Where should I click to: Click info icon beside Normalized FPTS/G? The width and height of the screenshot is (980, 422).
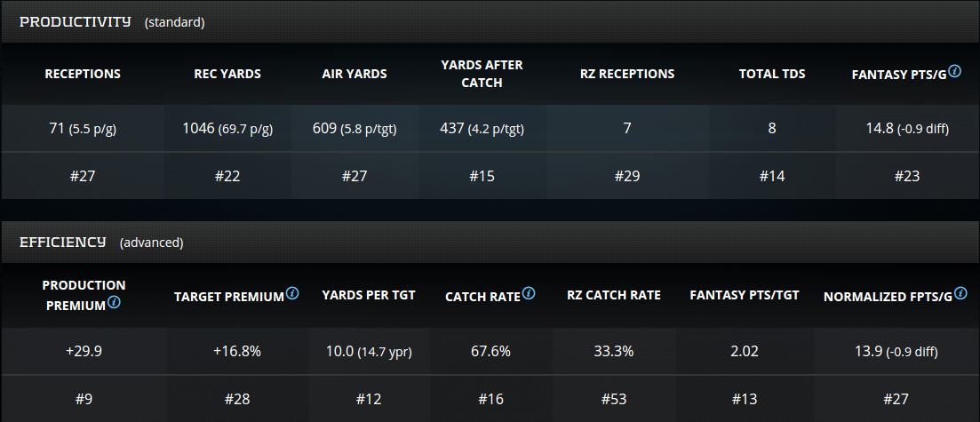click(960, 293)
